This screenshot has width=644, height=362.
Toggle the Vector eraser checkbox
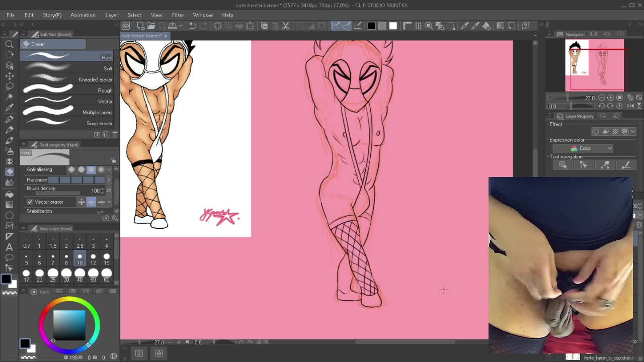pos(30,202)
